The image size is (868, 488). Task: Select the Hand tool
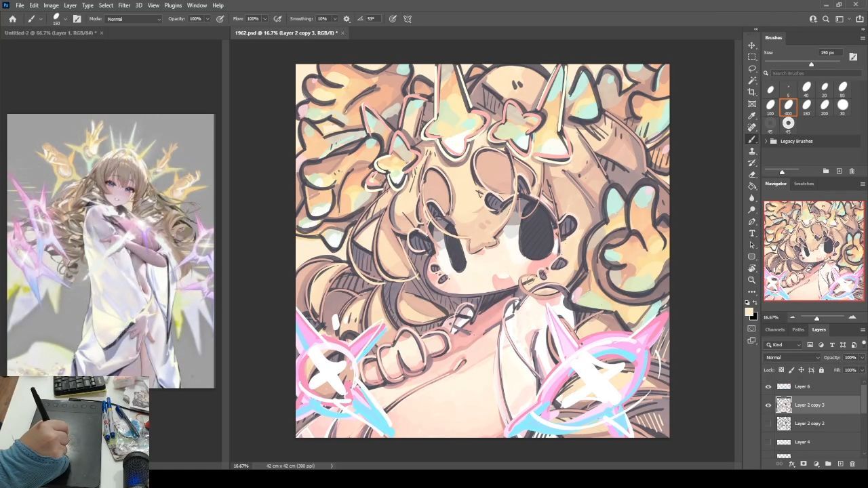coord(751,268)
